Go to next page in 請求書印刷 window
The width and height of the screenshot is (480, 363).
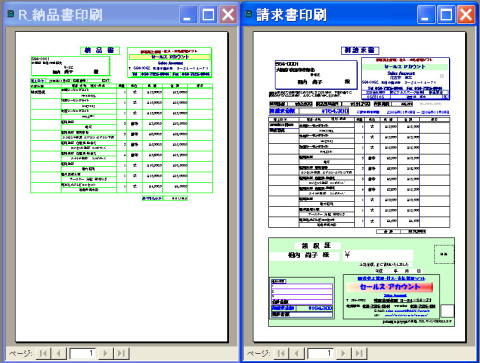pos(343,353)
